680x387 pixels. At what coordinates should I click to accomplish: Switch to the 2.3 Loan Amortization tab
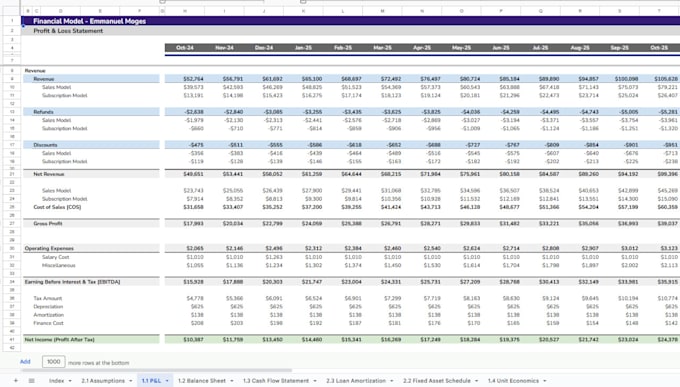(x=356, y=380)
